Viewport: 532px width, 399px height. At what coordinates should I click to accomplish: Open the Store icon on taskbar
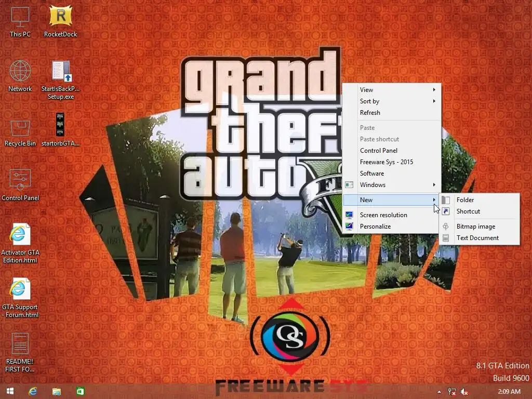tap(80, 391)
